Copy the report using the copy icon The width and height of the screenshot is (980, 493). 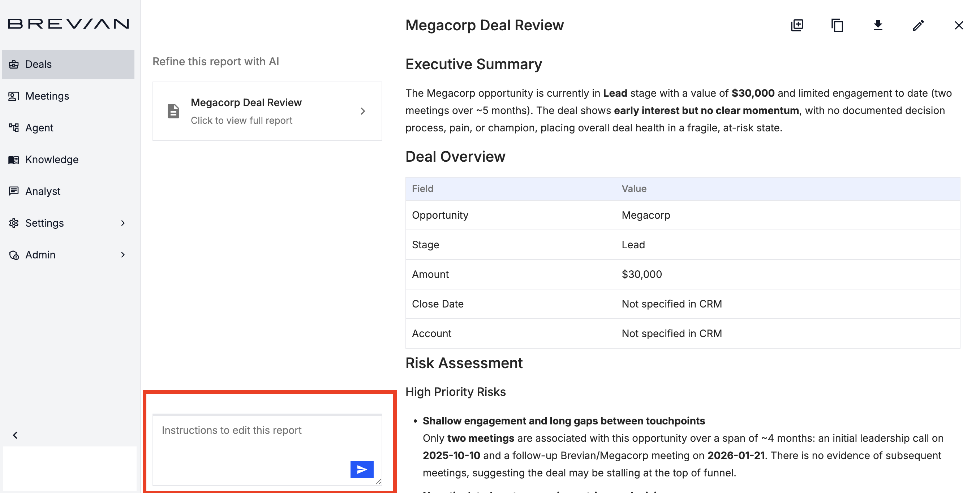tap(837, 26)
